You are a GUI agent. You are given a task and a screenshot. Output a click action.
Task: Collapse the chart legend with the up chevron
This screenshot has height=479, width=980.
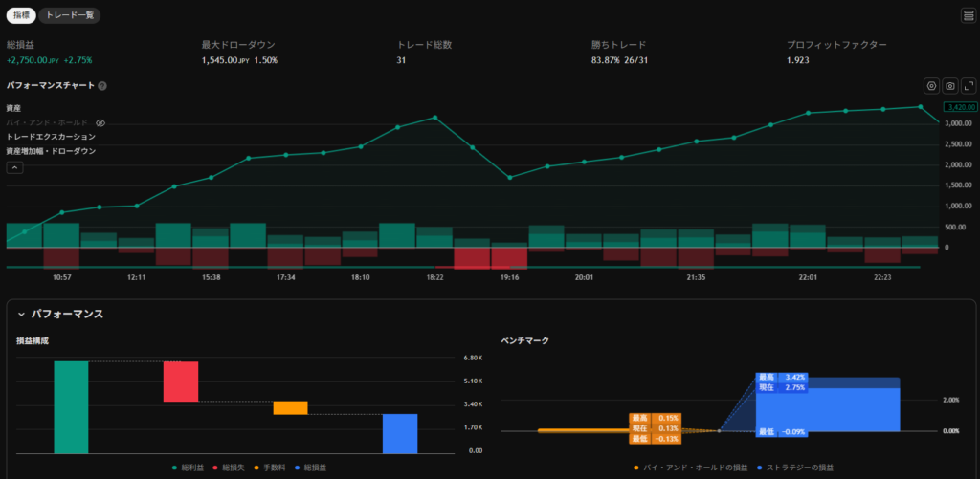(15, 167)
